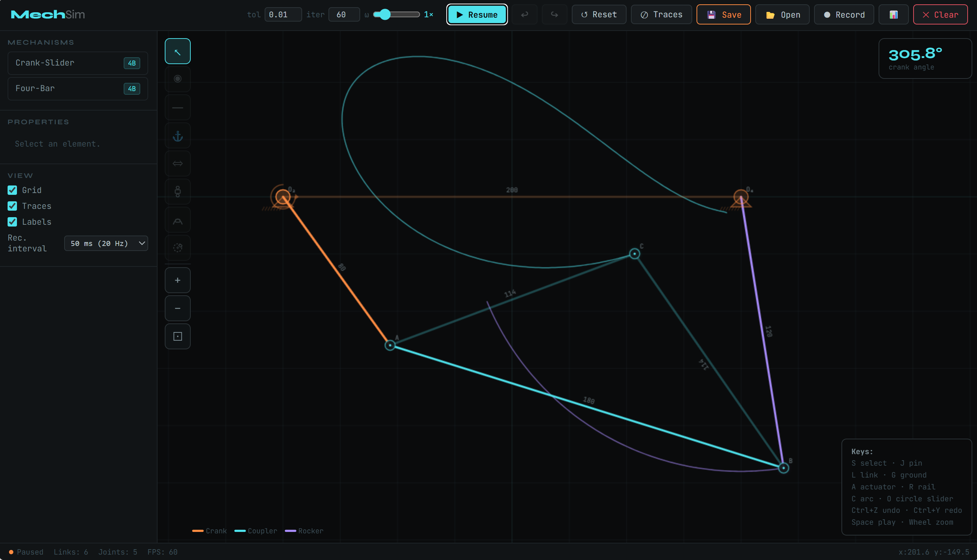
Task: Activate the link drawing tool
Action: point(177,107)
